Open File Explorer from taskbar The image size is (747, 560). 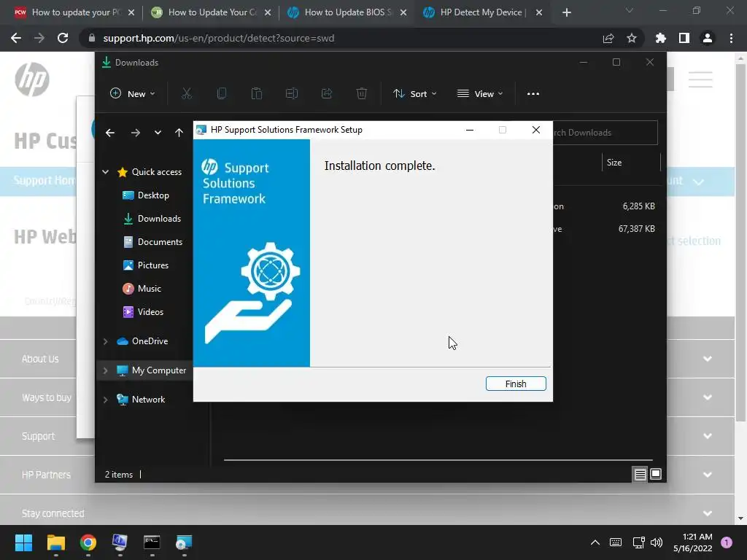click(55, 542)
